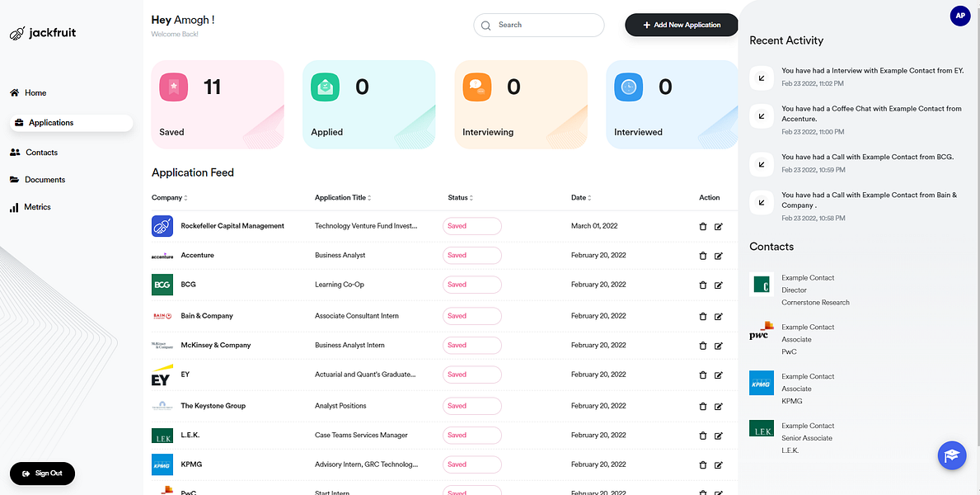Edit the L.E.K. application row
Viewport: 980px width, 495px height.
click(x=718, y=436)
